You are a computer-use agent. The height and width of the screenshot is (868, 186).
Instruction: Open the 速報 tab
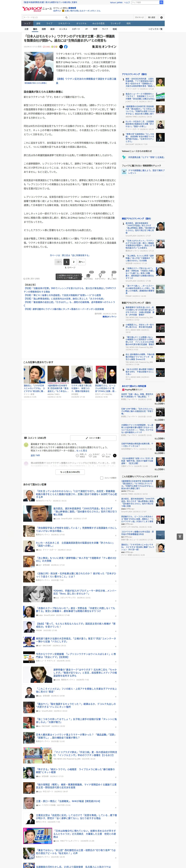[x=38, y=23]
